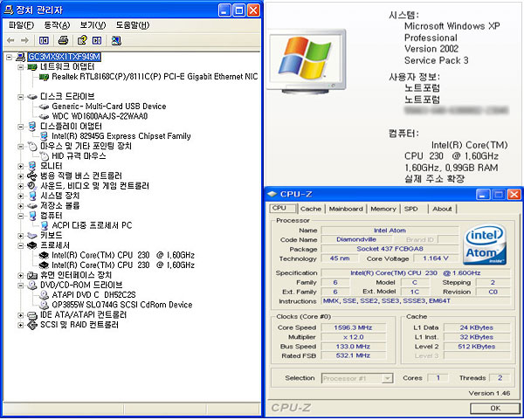Click the Code Name value Diamondville

356,239
